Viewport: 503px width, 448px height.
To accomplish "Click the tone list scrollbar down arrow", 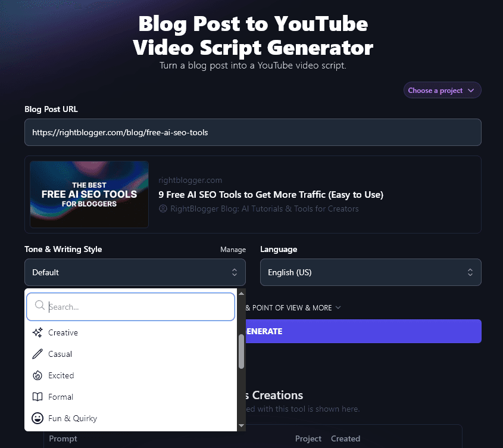I will pos(241,426).
